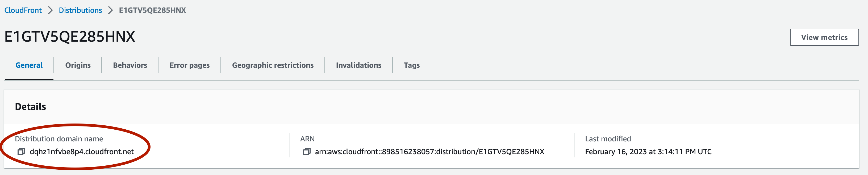868x175 pixels.
Task: Click the E1GTV5QE285HNX page title
Action: 70,37
